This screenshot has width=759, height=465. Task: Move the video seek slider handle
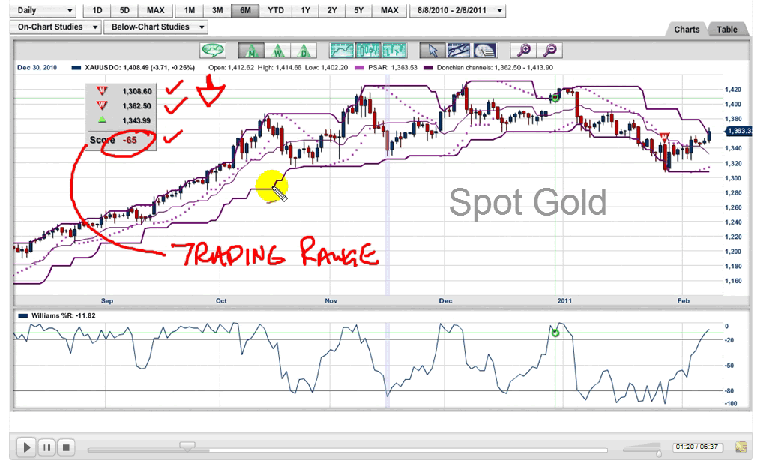pos(187,446)
